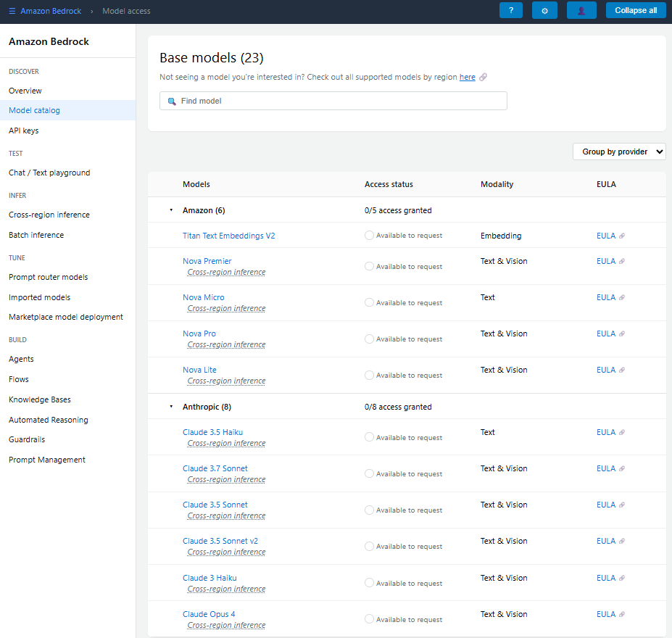672x638 pixels.
Task: Open the Claude 3 Haiku model link
Action: [210, 578]
